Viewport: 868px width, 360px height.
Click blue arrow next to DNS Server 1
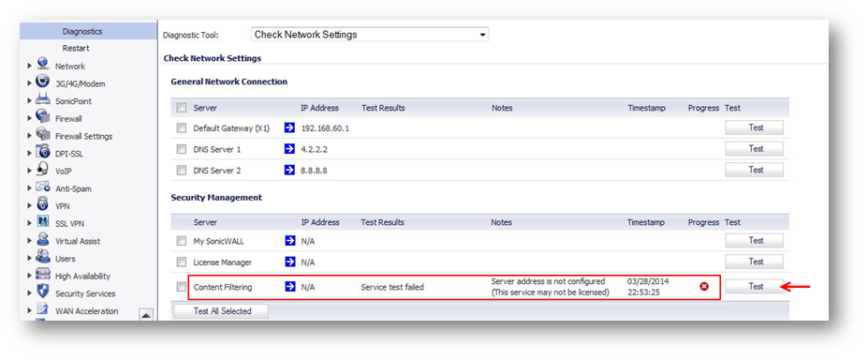click(289, 149)
